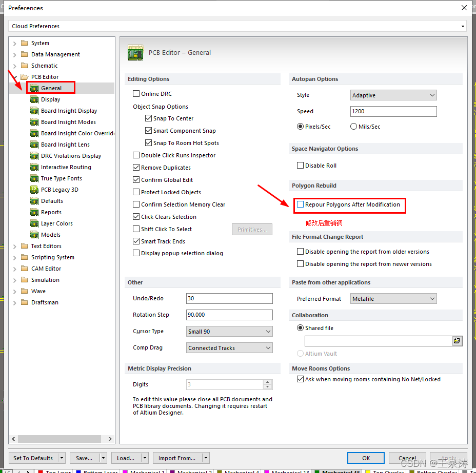Click the Simulation folder icon

click(24, 280)
